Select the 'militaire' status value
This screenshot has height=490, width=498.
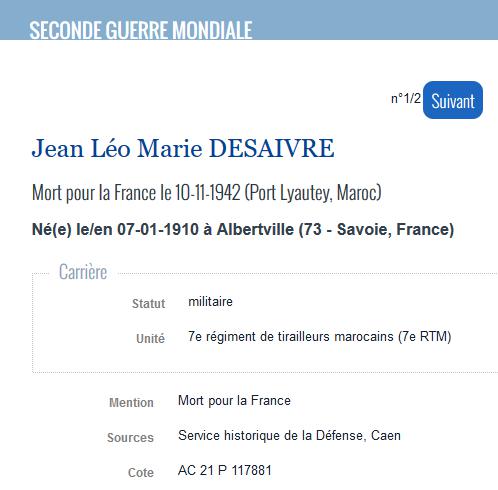(x=210, y=302)
